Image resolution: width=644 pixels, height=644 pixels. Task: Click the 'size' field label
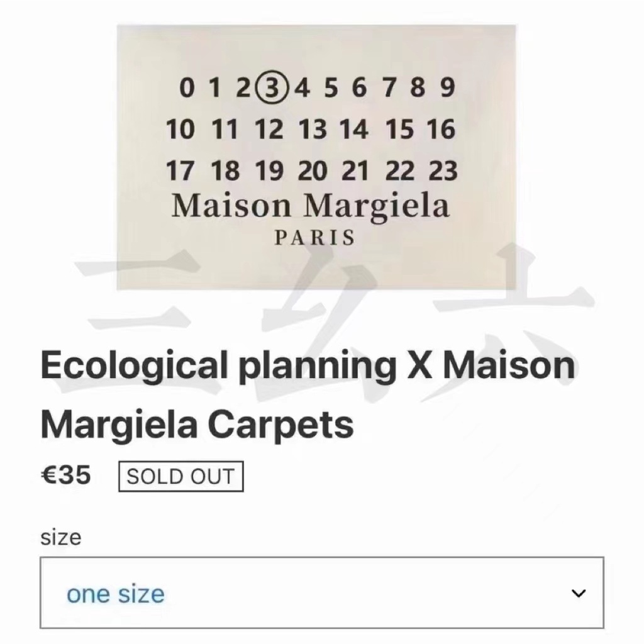point(61,538)
